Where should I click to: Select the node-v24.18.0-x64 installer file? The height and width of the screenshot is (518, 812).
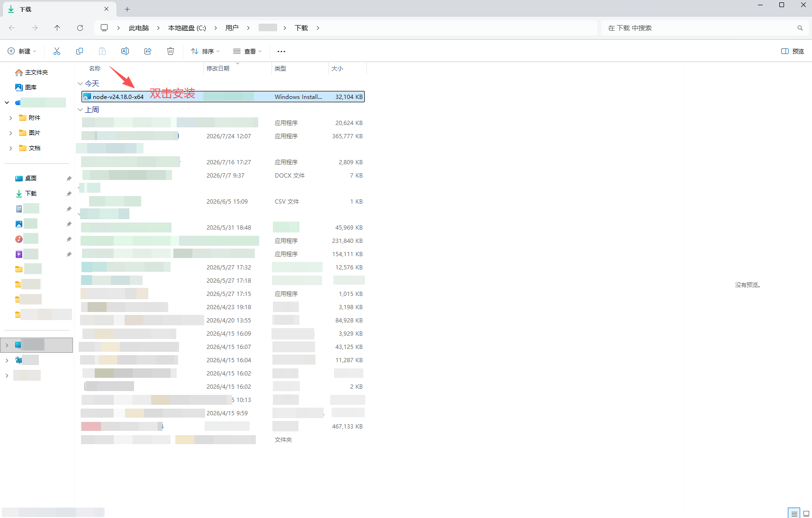[x=223, y=97]
